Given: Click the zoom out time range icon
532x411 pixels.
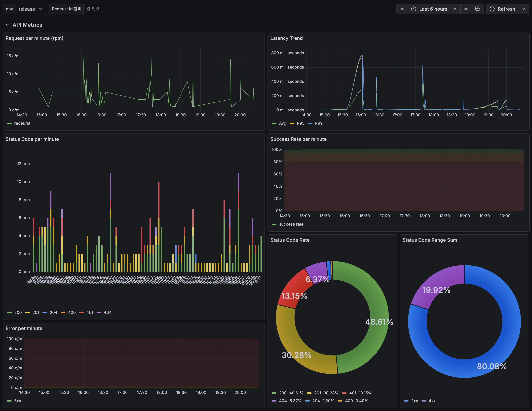Looking at the screenshot, I should [x=477, y=9].
